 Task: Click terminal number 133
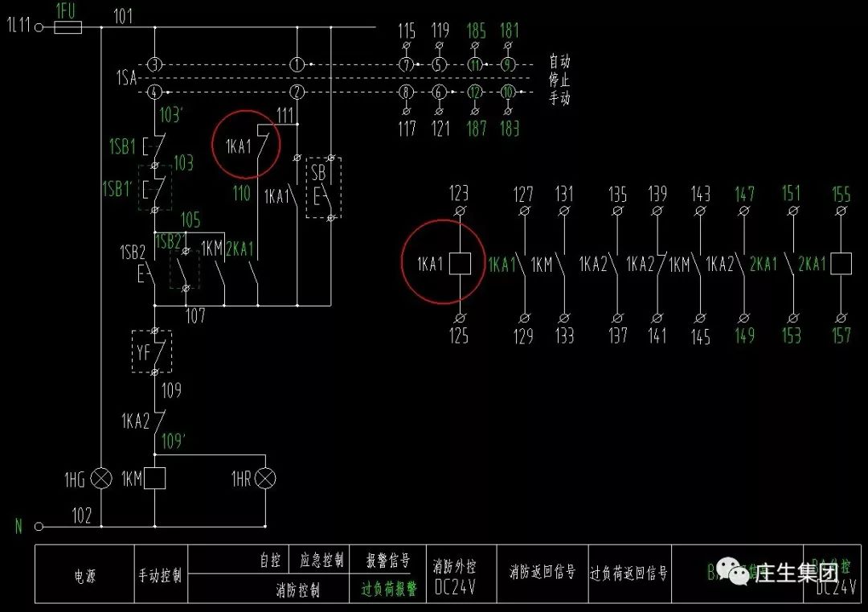pos(565,335)
